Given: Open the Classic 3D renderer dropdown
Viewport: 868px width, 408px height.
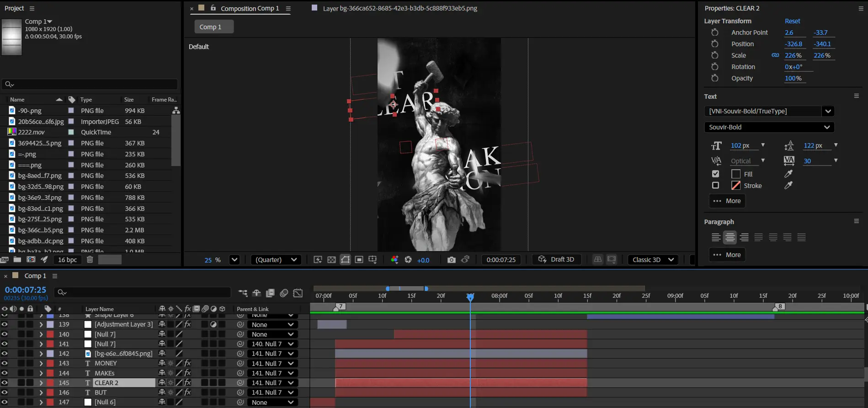Looking at the screenshot, I should [653, 260].
